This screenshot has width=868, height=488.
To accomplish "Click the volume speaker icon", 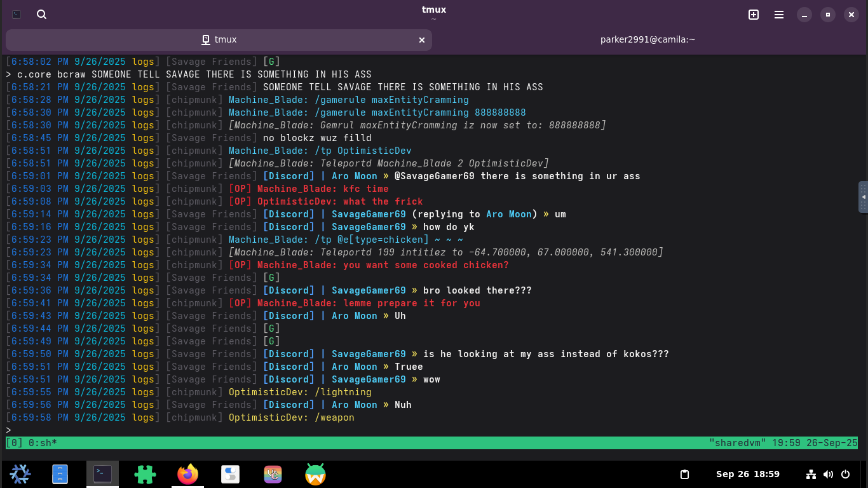I will pyautogui.click(x=828, y=474).
